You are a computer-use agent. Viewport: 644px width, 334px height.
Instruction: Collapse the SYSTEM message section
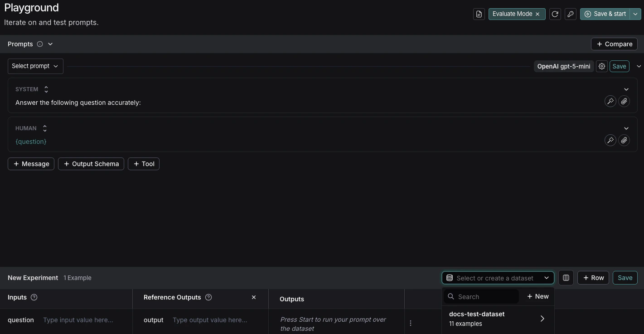click(x=626, y=89)
